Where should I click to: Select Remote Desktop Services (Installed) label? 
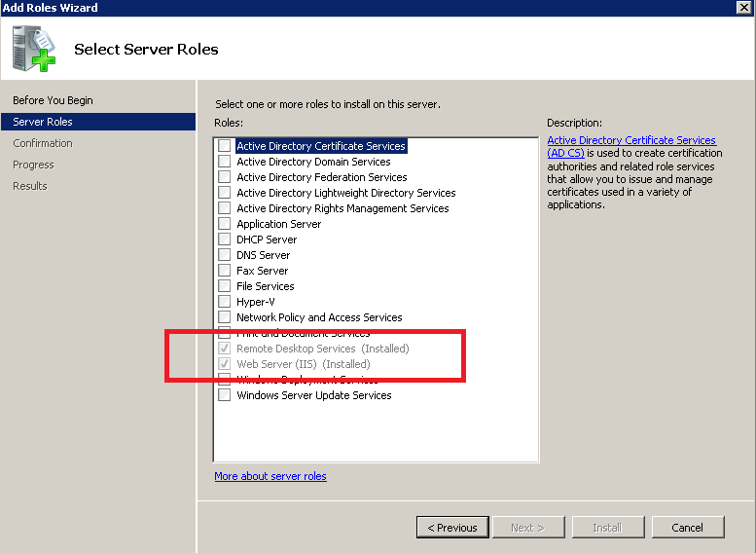click(x=323, y=349)
